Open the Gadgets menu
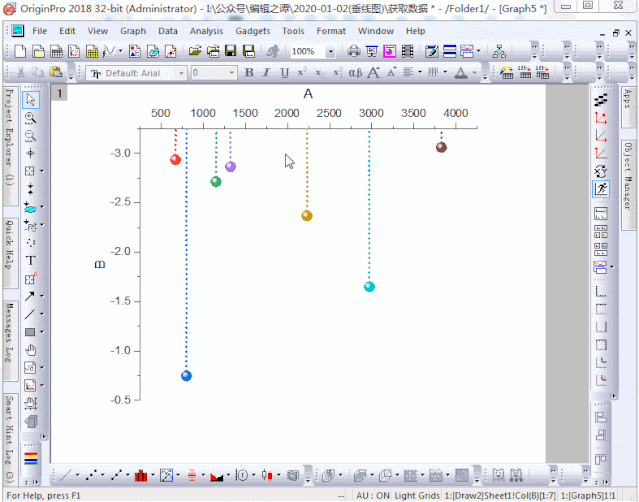The image size is (639, 502). coord(252,30)
